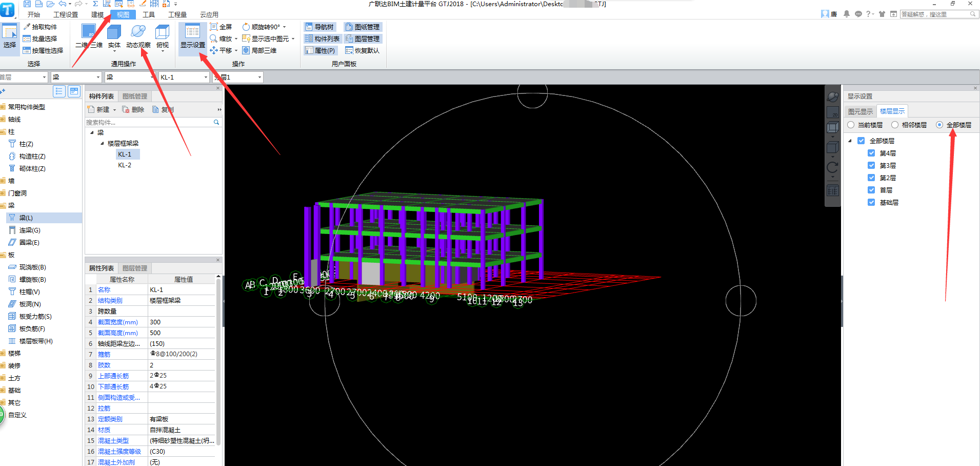
Task: Toggle the 导航树 panel
Action: [x=319, y=27]
